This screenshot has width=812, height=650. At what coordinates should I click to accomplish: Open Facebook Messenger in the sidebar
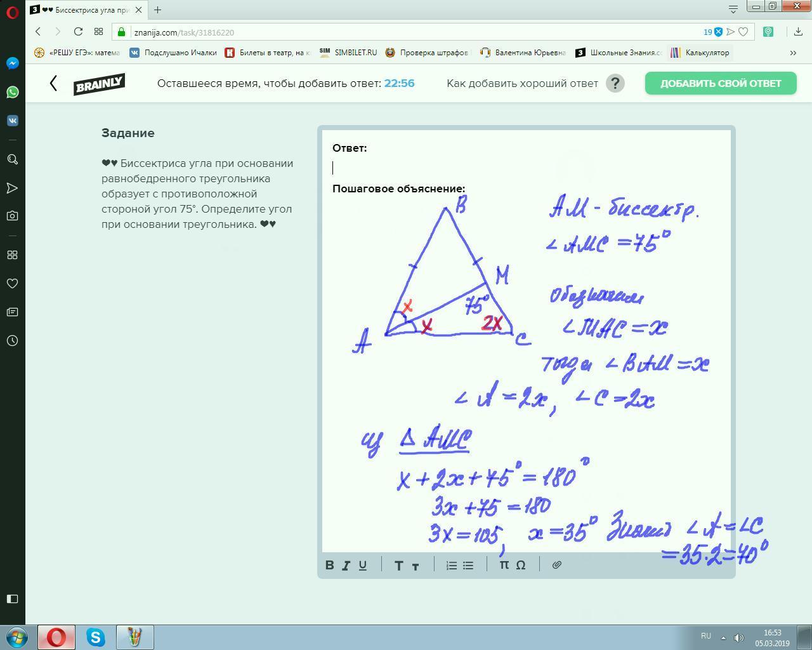click(x=12, y=63)
